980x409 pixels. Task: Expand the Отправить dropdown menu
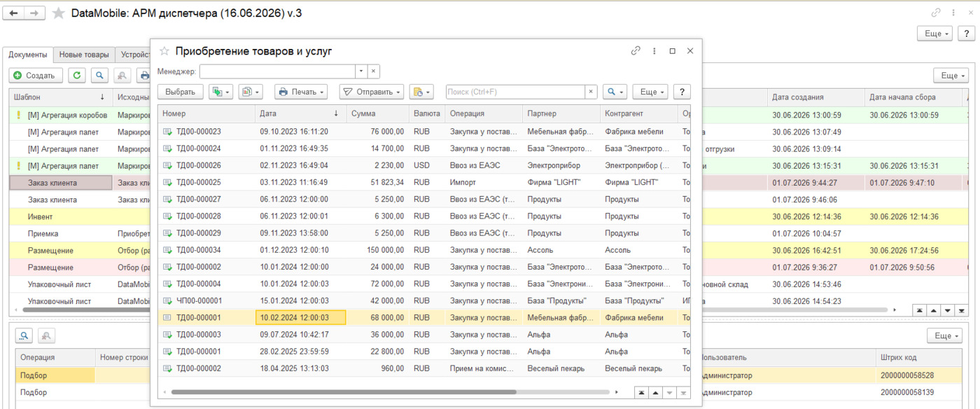pos(371,92)
